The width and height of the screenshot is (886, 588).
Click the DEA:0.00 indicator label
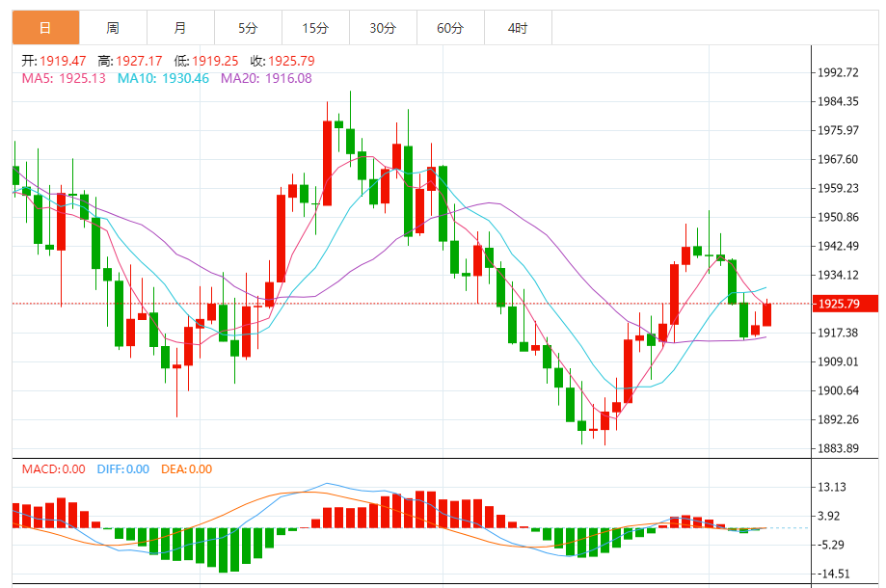coord(186,469)
